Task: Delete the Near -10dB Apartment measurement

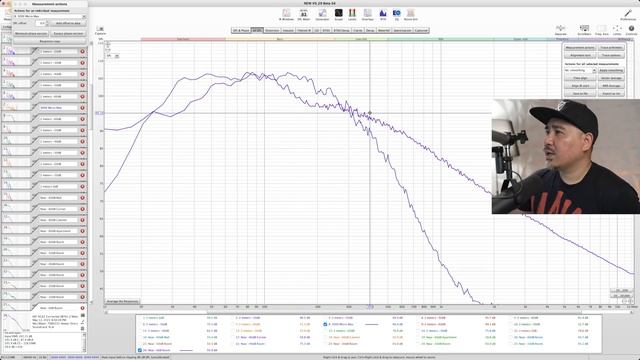Action: coord(82,231)
